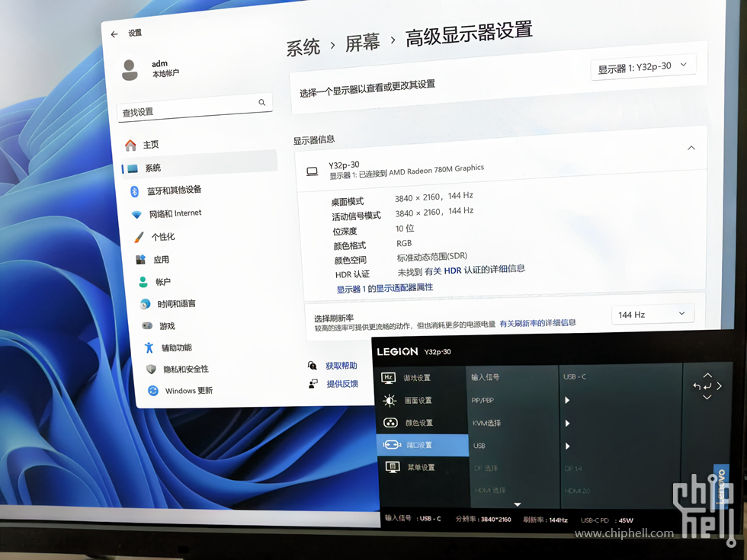Screen dimensions: 747x560
Task: Click the 主页 home icon
Action: coord(130,146)
